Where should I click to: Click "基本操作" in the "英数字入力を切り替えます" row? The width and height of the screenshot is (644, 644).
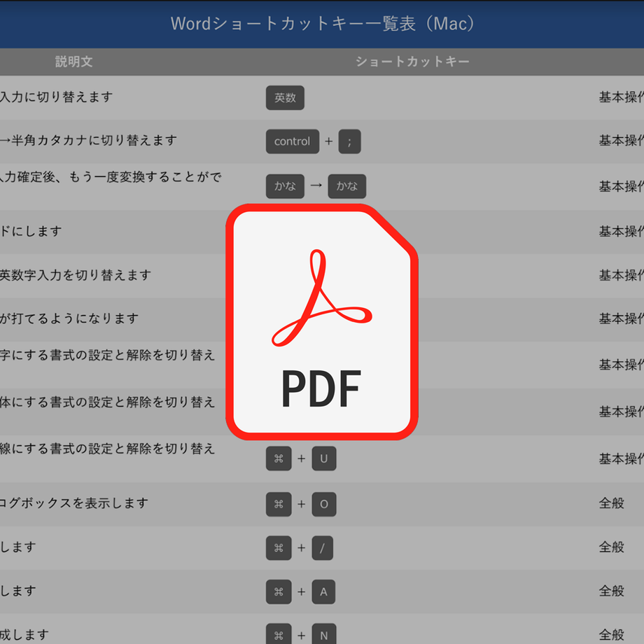click(x=622, y=275)
